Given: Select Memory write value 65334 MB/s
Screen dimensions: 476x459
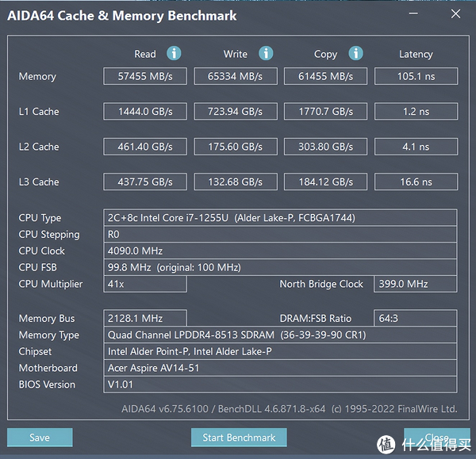Looking at the screenshot, I should tap(236, 76).
